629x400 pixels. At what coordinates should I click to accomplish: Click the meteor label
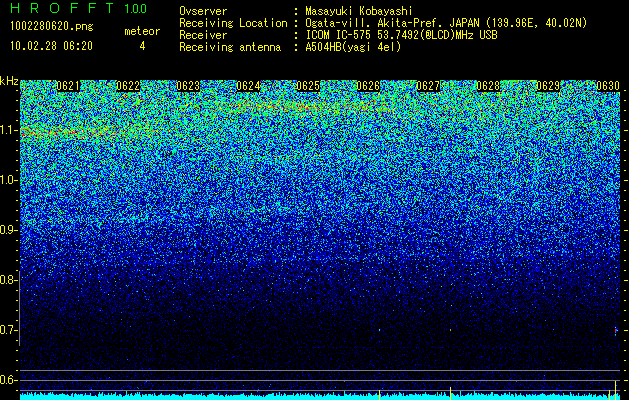click(142, 31)
